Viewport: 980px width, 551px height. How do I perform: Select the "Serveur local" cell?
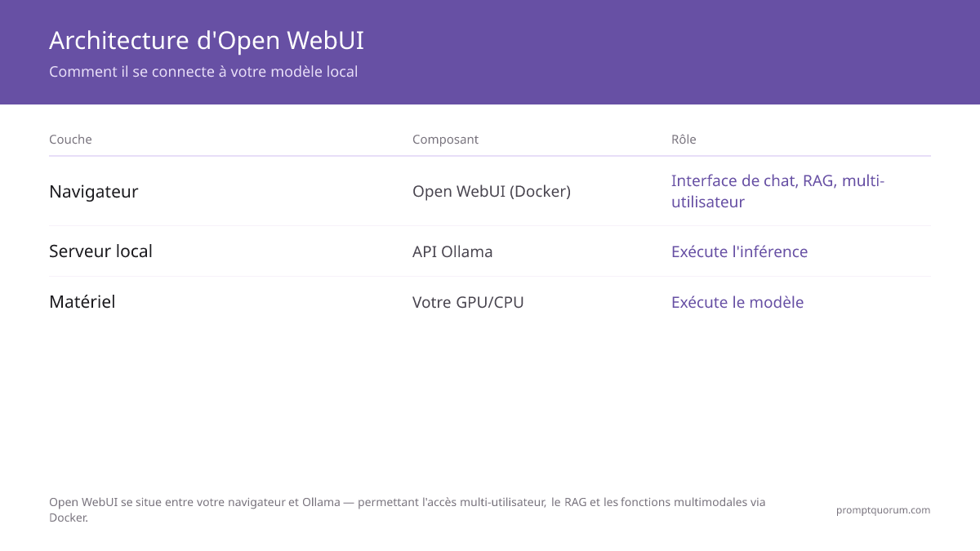tap(100, 251)
